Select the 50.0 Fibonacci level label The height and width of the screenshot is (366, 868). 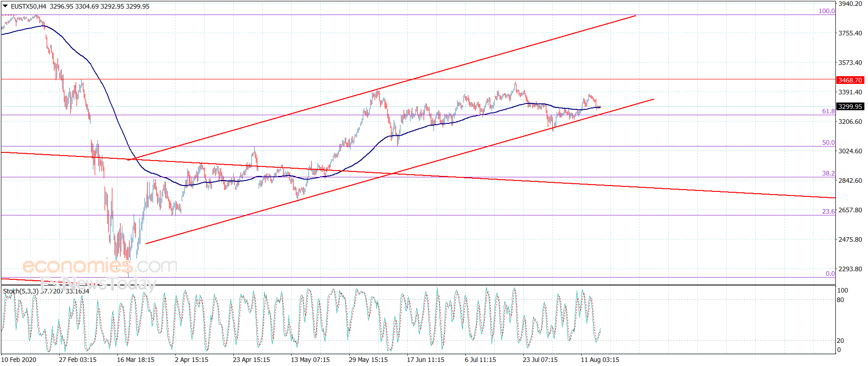[x=828, y=142]
